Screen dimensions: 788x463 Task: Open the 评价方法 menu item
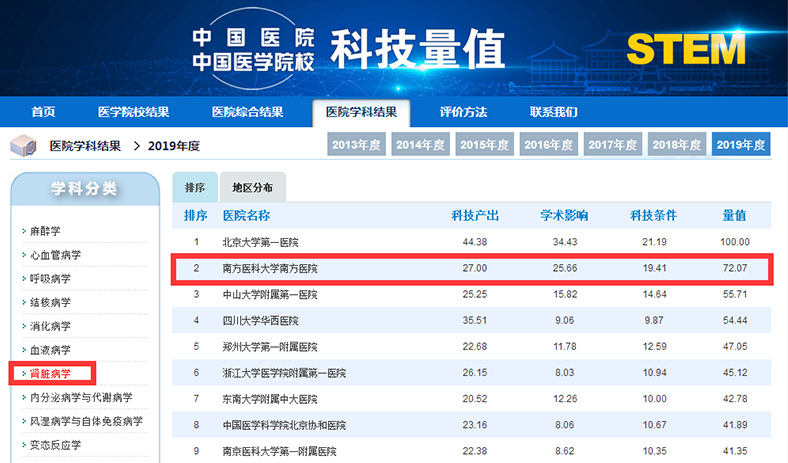click(463, 112)
